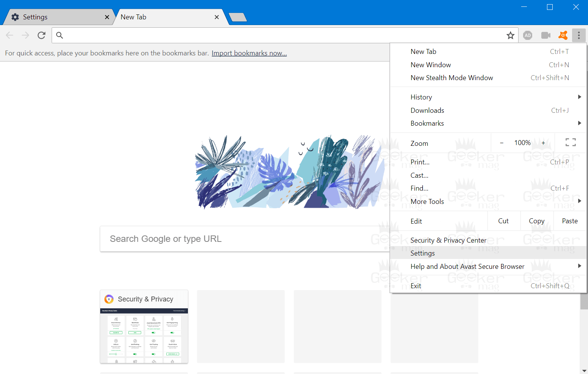Select New Window menu entry
The width and height of the screenshot is (588, 374).
point(488,65)
